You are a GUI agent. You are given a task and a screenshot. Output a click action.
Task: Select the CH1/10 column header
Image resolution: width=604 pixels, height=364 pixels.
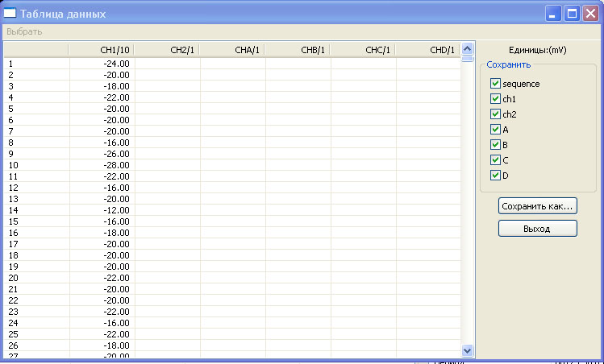click(x=102, y=50)
